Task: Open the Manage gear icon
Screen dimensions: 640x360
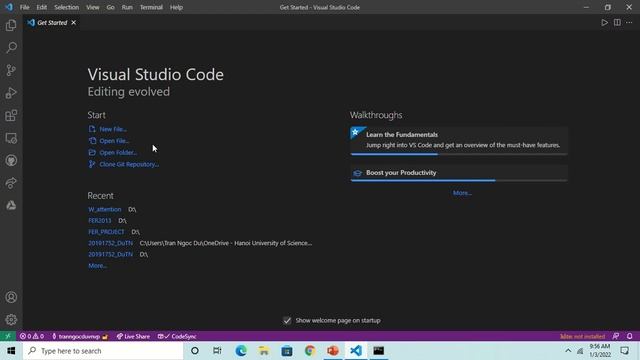Action: [11, 320]
